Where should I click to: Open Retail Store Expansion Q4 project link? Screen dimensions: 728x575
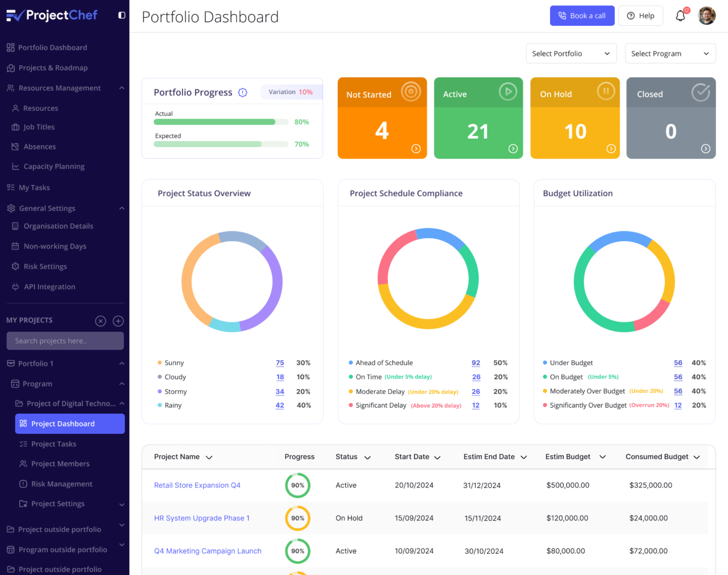tap(197, 485)
